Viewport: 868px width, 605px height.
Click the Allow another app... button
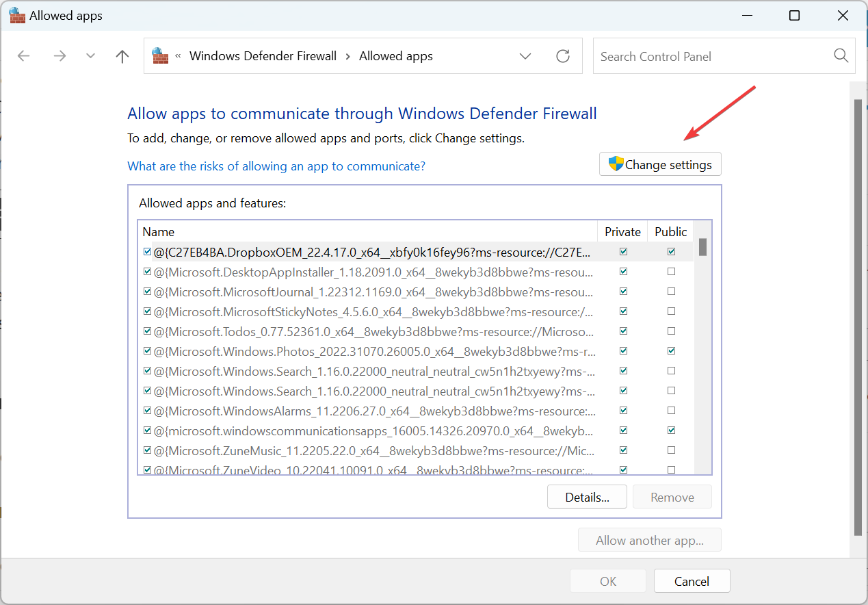tap(650, 540)
